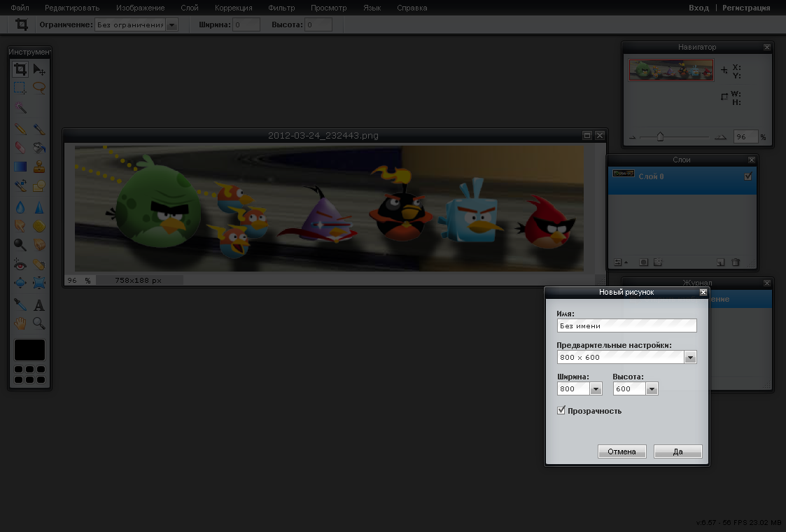
Task: Select the Pinch tool
Action: coord(39,283)
